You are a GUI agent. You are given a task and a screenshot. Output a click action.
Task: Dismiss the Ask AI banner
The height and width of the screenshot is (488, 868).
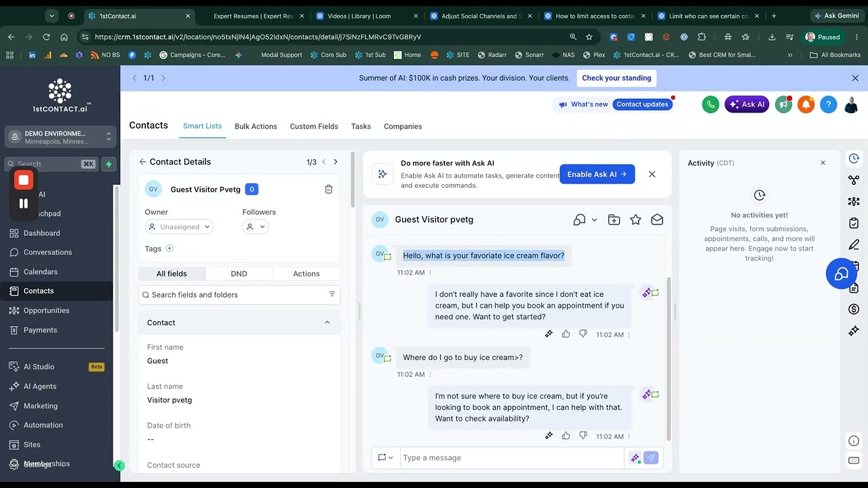[x=652, y=174]
